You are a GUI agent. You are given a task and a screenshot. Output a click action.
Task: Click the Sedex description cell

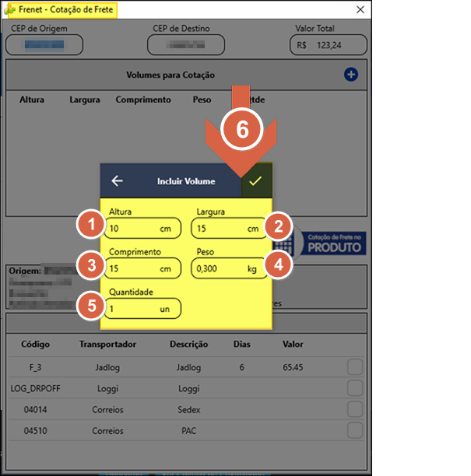[x=188, y=410]
